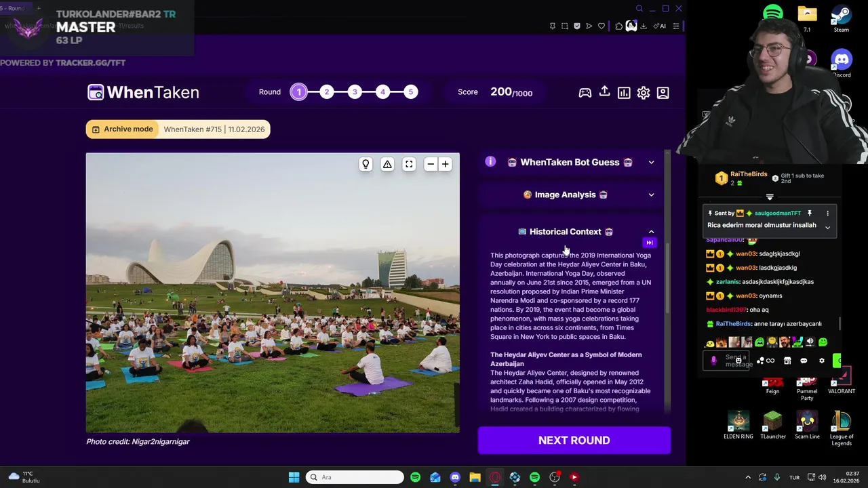The image size is (868, 488).
Task: Click wan03 username in 'oynamıs' message
Action: coord(746,296)
